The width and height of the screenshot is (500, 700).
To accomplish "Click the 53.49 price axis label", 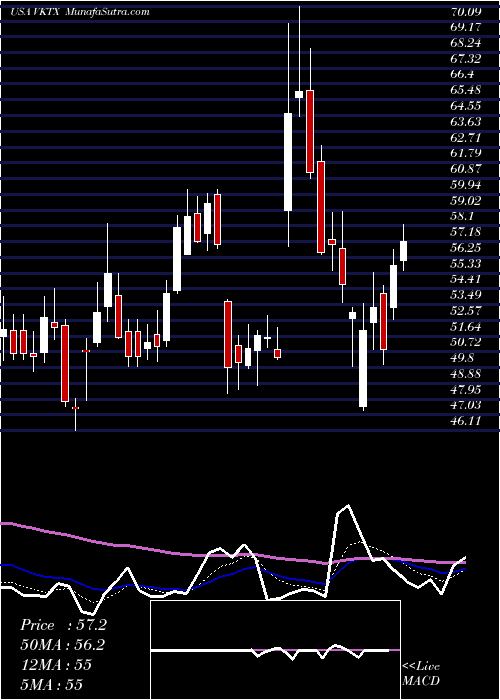I will (x=466, y=295).
